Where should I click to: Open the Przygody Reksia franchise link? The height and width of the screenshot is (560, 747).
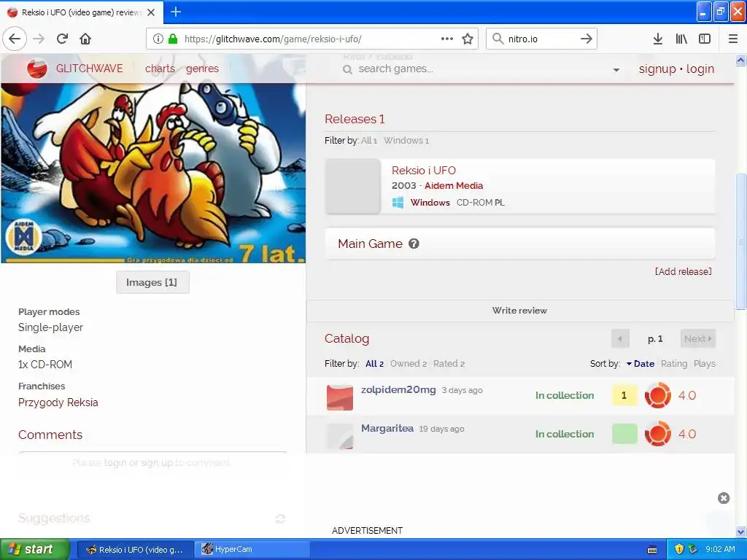click(58, 402)
